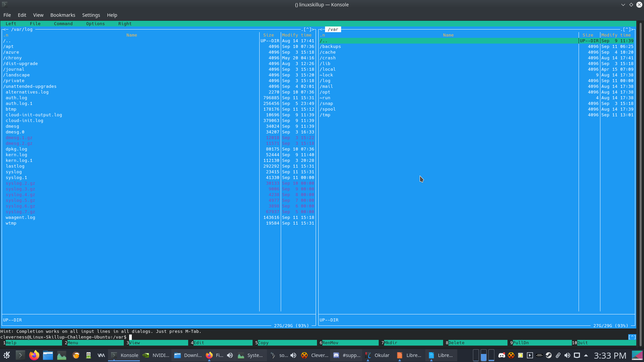
Task: Open right panel directory history [^] list
Action: [x=627, y=29]
